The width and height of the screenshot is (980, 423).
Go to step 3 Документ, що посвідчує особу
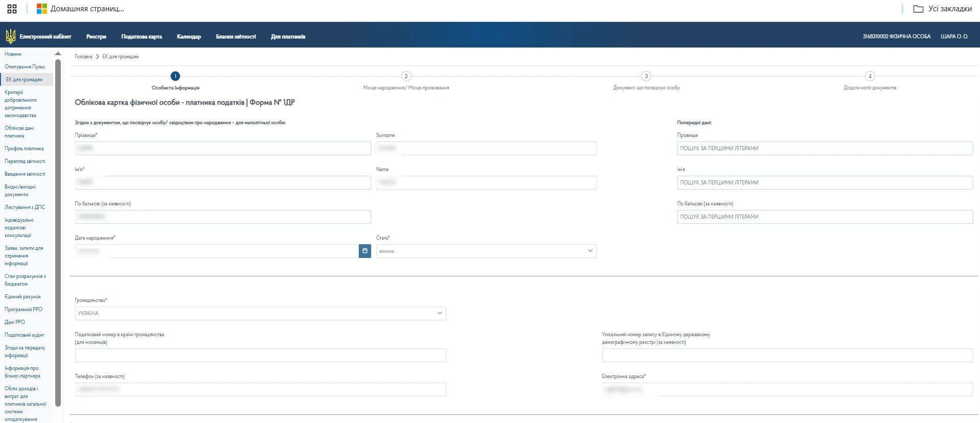(646, 76)
